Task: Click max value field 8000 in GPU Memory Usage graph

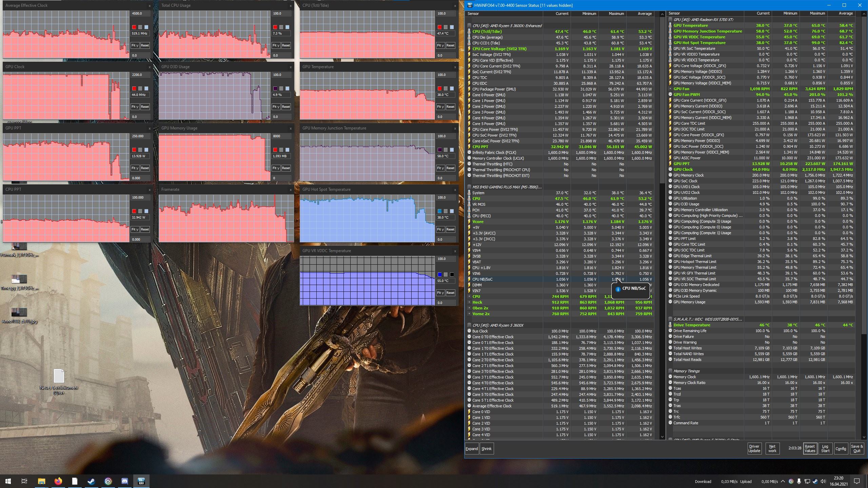Action: tap(281, 136)
